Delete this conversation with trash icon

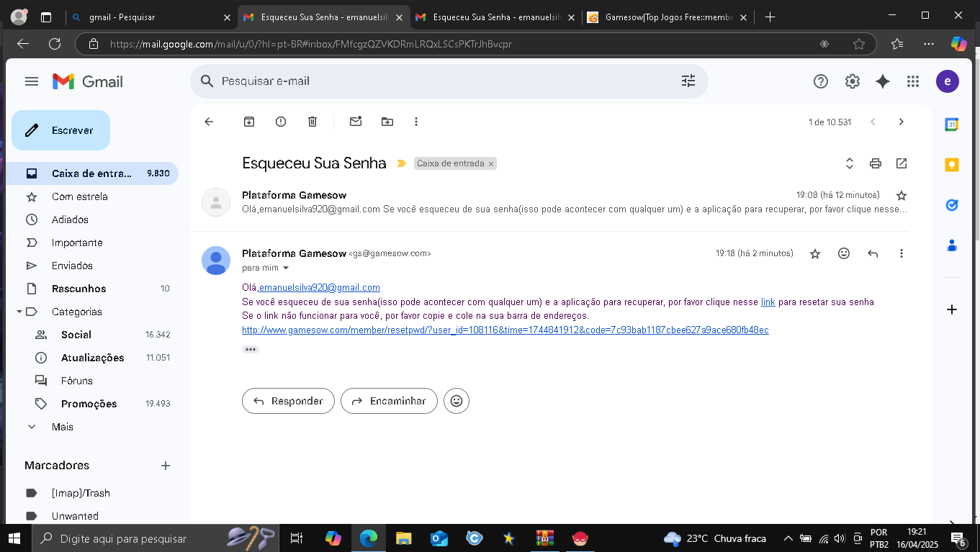point(313,122)
